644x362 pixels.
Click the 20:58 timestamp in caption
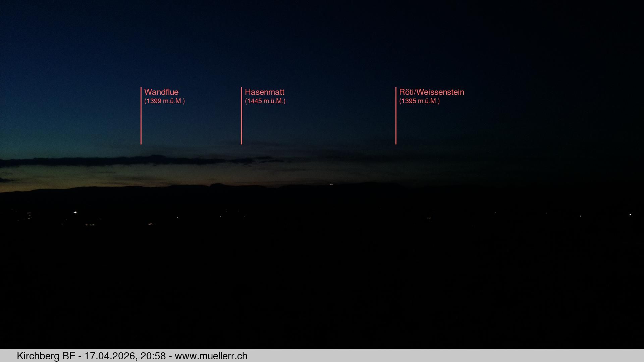point(153,356)
